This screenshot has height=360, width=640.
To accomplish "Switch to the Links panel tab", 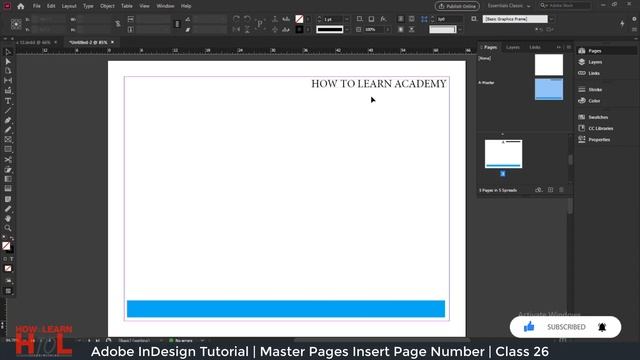I will tap(535, 47).
